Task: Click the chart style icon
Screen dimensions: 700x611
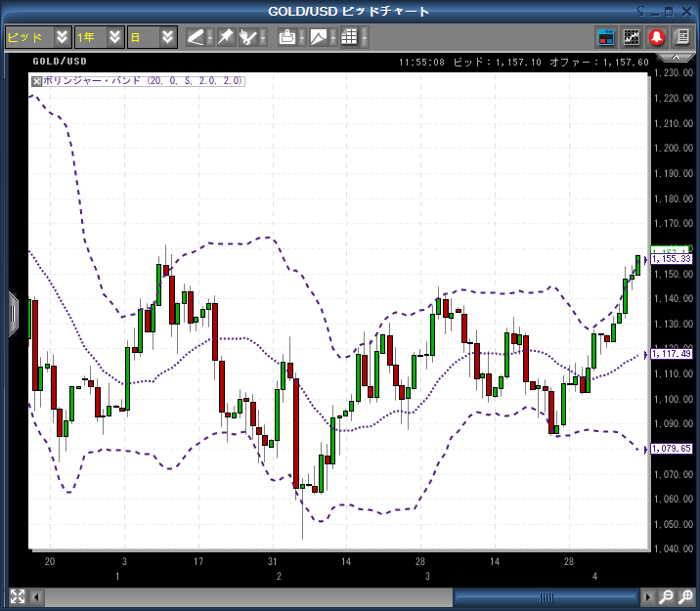Action: 319,37
